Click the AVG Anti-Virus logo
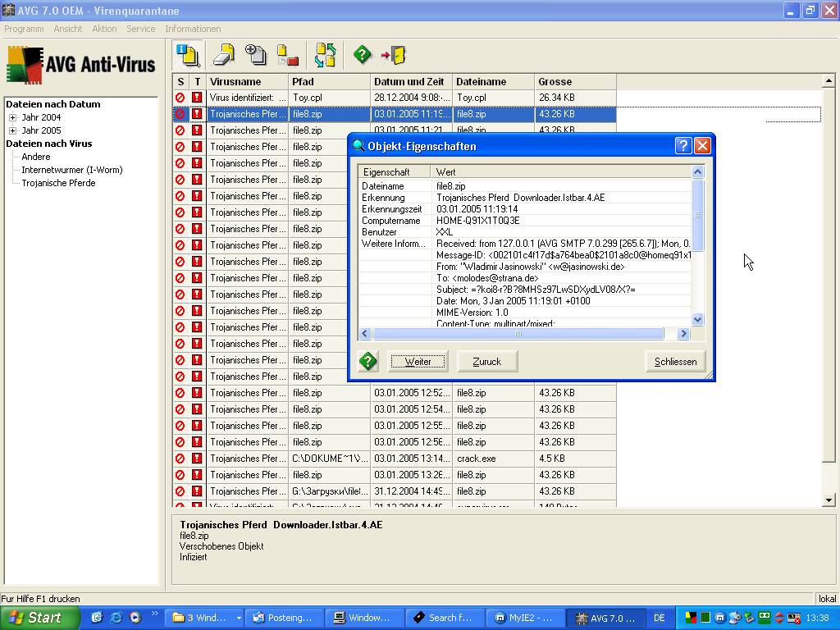This screenshot has width=840, height=630. (x=80, y=65)
